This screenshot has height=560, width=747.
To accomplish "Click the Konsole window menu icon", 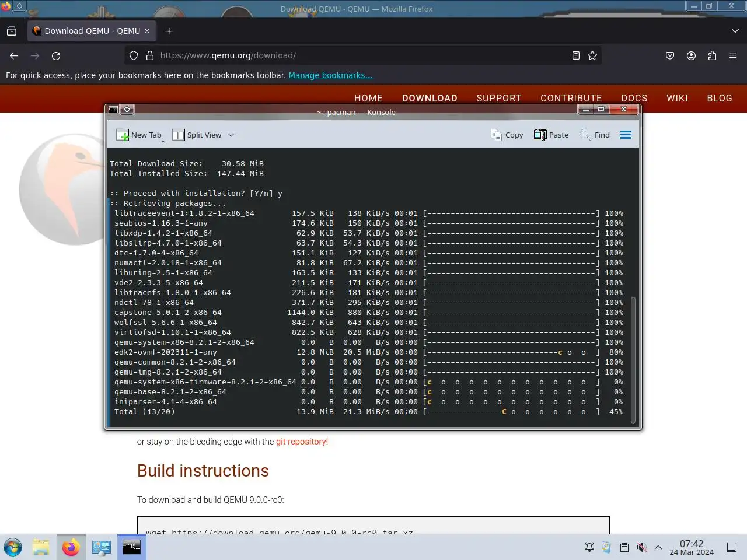I will pyautogui.click(x=113, y=109).
